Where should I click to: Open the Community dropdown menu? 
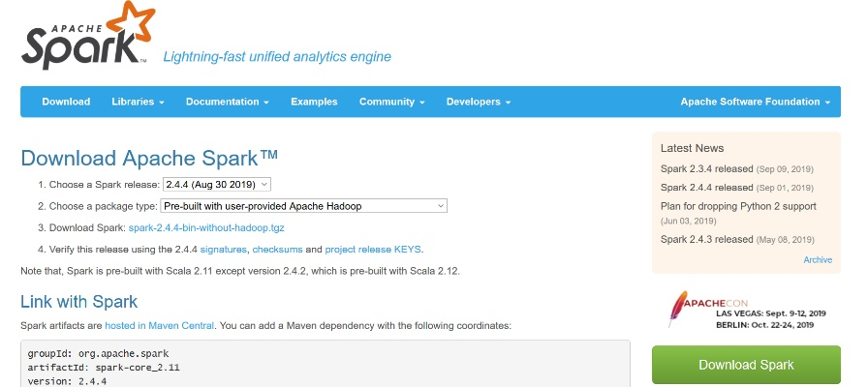click(x=391, y=102)
